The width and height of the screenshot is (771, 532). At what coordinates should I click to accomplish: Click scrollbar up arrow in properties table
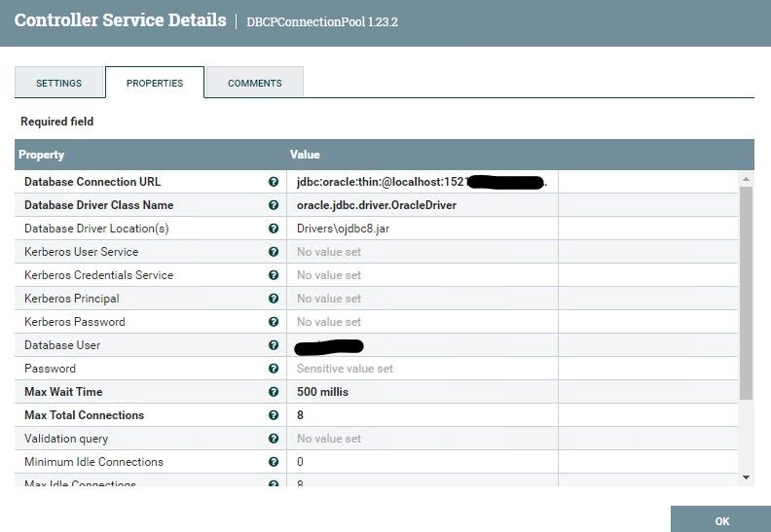(746, 179)
